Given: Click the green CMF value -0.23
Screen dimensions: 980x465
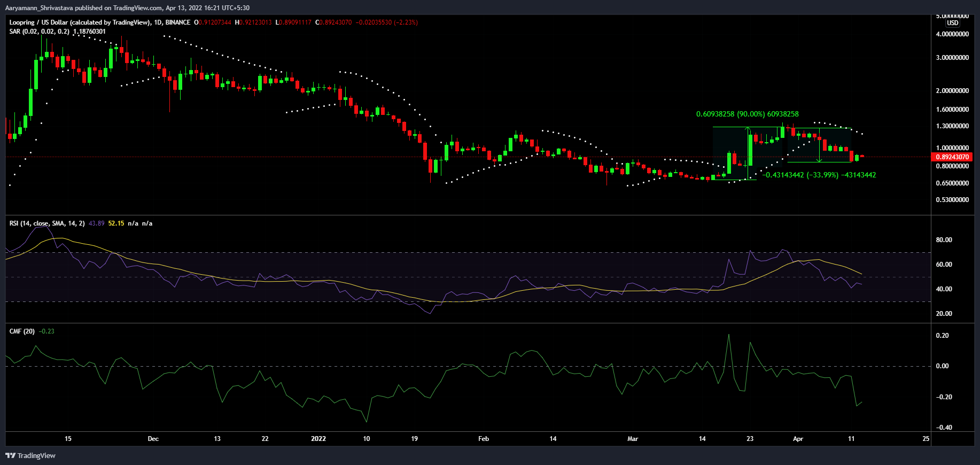Looking at the screenshot, I should click(46, 331).
